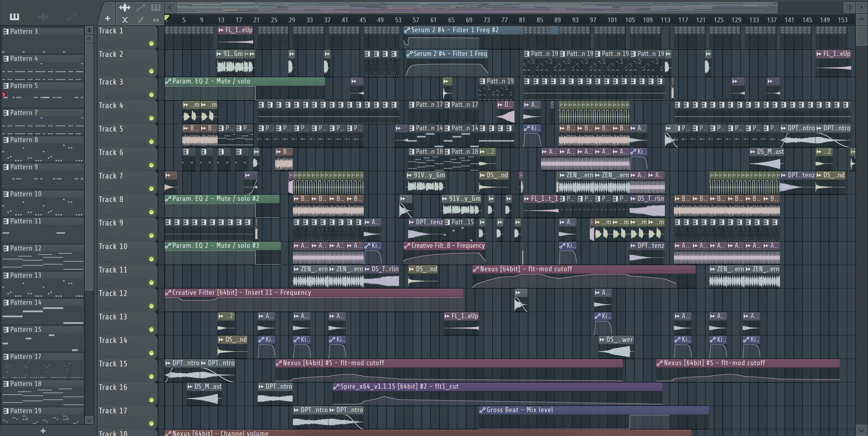Open clip menu icon of Param. EQ 2 Mute / solo #3
The height and width of the screenshot is (436, 868).
[x=168, y=246]
